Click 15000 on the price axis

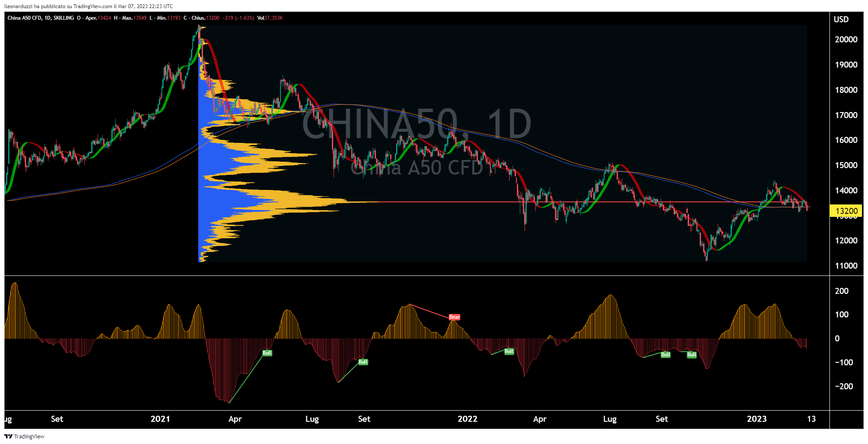click(846, 165)
